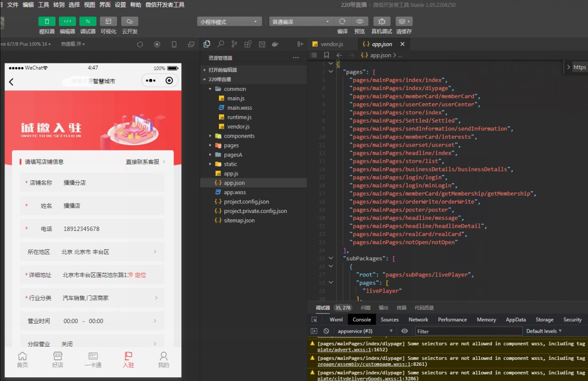The width and height of the screenshot is (588, 381).
Task: Click the 编译 compile refresh icon
Action: 342,22
